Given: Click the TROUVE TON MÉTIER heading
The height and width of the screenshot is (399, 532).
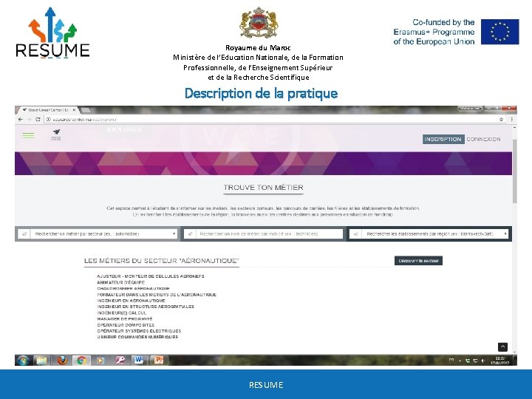Looking at the screenshot, I should pos(263,187).
